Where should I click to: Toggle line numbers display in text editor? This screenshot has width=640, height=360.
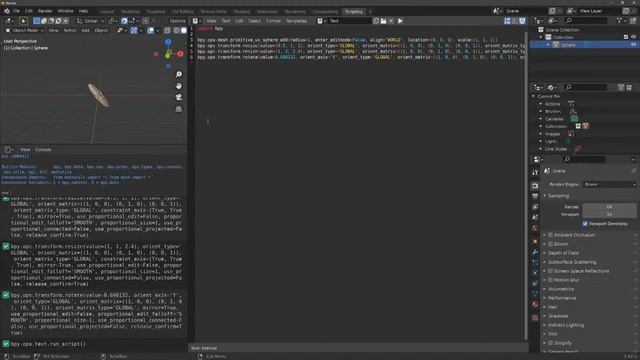507,21
